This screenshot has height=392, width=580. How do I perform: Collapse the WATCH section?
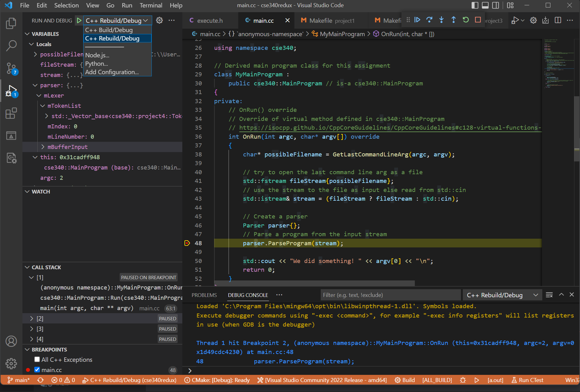click(27, 192)
